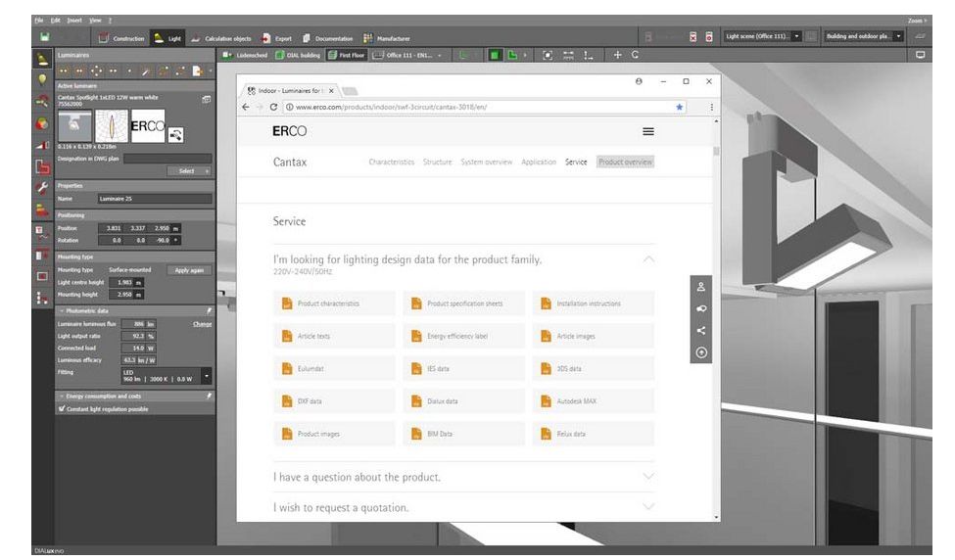
Task: Open the colour filter tool in sidebar
Action: point(42,123)
